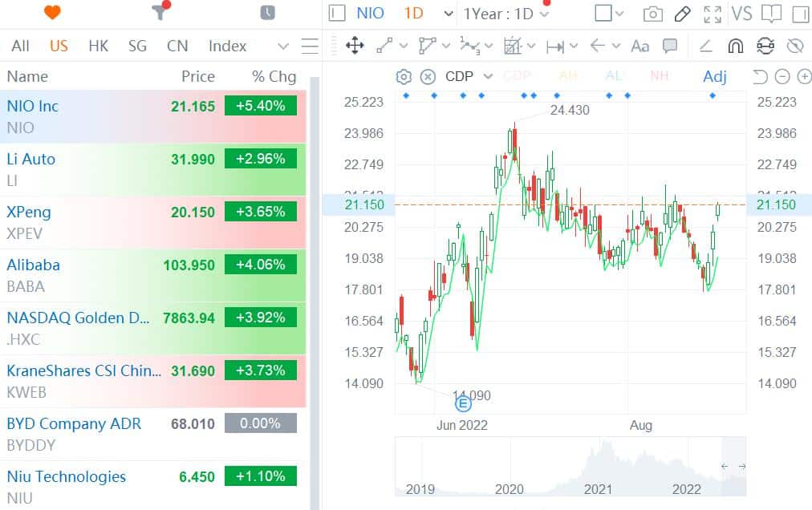The width and height of the screenshot is (812, 510).
Task: Select the Aa text annotation tool
Action: 639,46
